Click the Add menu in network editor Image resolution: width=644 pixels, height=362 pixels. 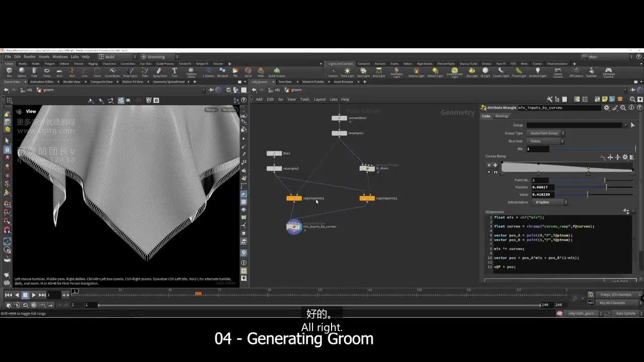tap(259, 100)
